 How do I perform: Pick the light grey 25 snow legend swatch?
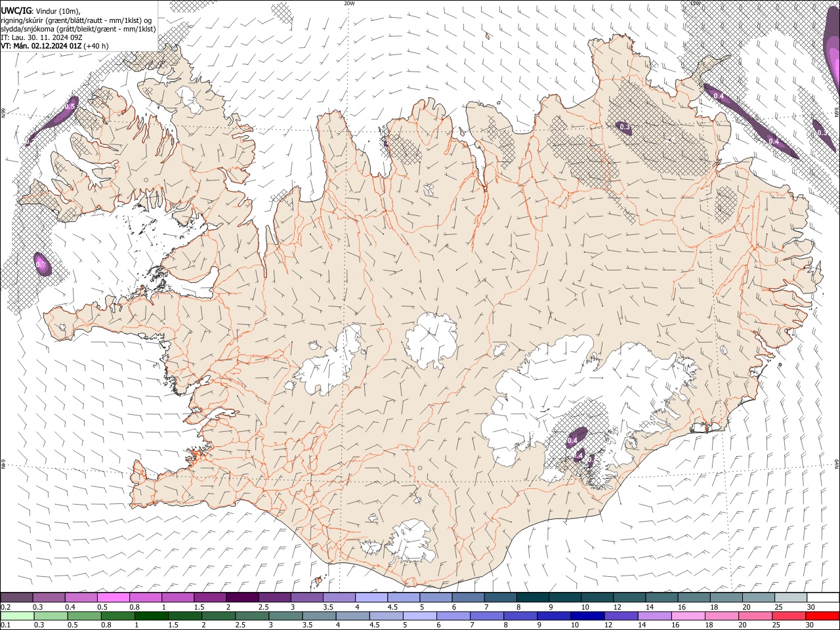[x=791, y=597]
